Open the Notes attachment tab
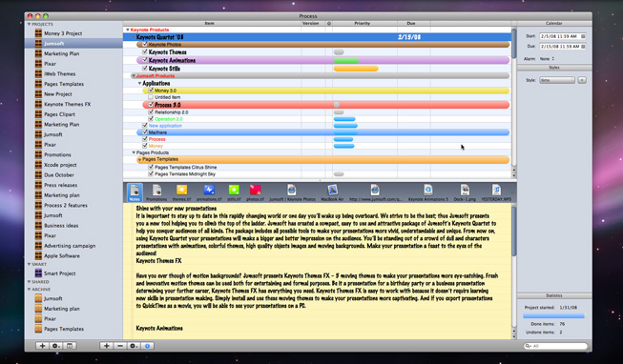Screen dimensions: 623x364 tap(135, 192)
